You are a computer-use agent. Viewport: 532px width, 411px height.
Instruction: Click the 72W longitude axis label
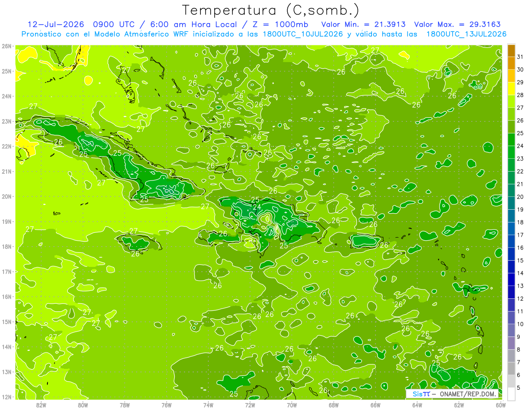point(250,405)
